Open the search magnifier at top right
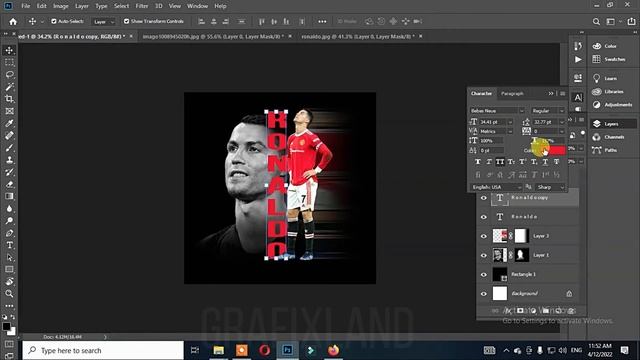 tap(596, 22)
